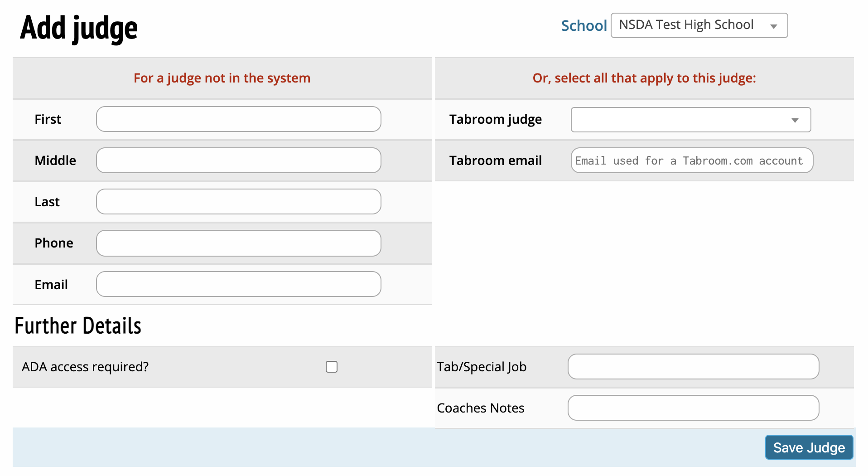Click "For a judge not in the system" header

(x=222, y=78)
